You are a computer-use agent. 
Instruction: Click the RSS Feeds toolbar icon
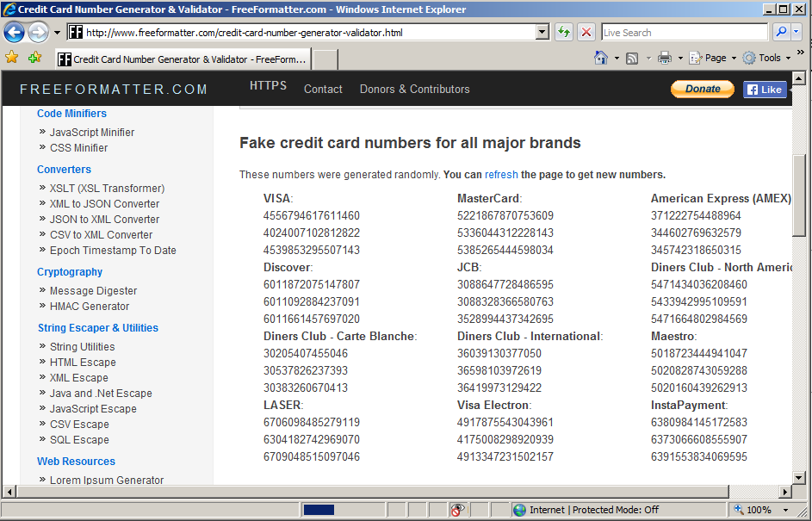click(632, 58)
